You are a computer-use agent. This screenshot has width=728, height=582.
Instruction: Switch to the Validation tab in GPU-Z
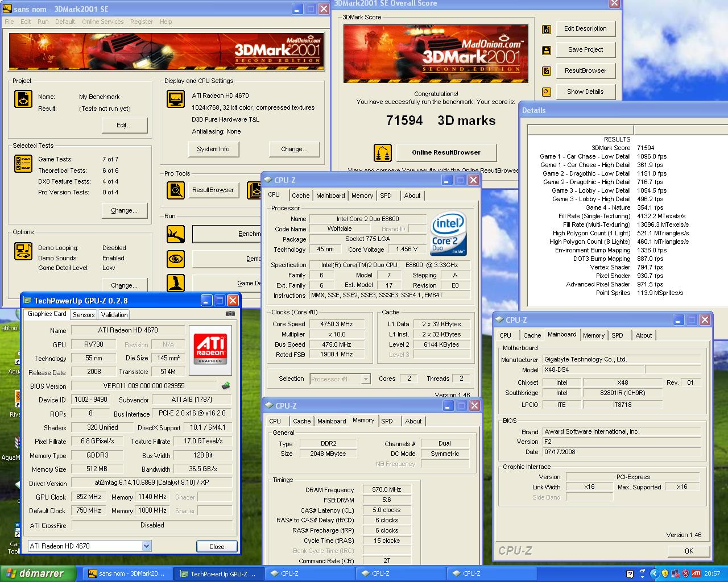point(114,314)
